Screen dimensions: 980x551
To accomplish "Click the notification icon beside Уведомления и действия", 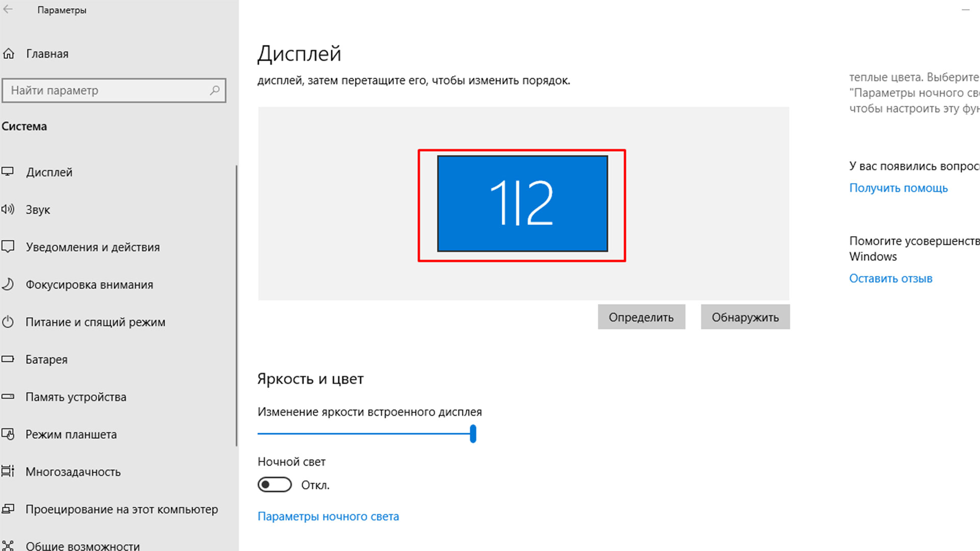I will [7, 247].
